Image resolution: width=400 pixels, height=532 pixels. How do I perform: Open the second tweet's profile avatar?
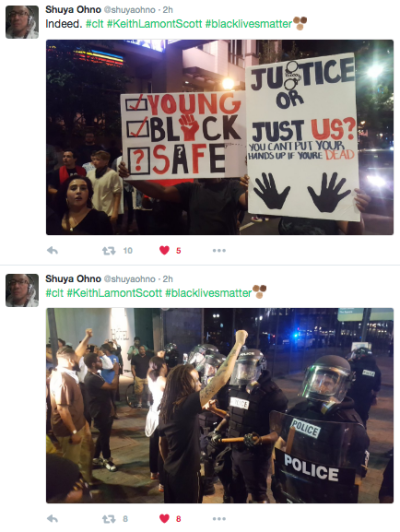[x=22, y=290]
